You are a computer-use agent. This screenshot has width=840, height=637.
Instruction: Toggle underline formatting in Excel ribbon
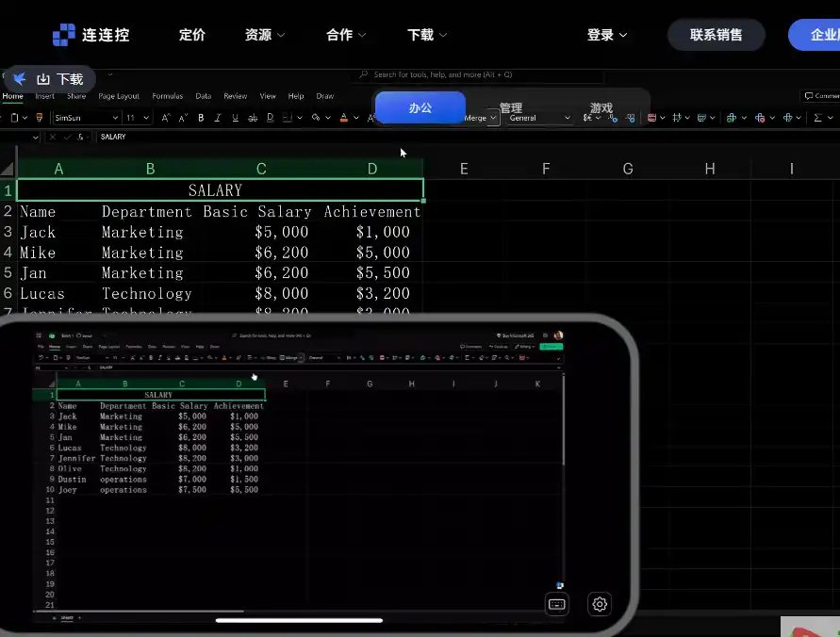[235, 118]
